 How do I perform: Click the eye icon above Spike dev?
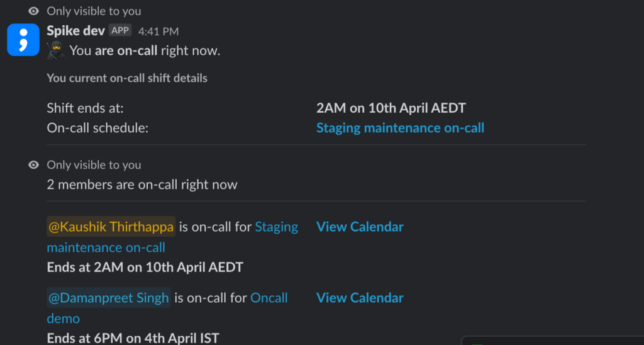pos(33,11)
